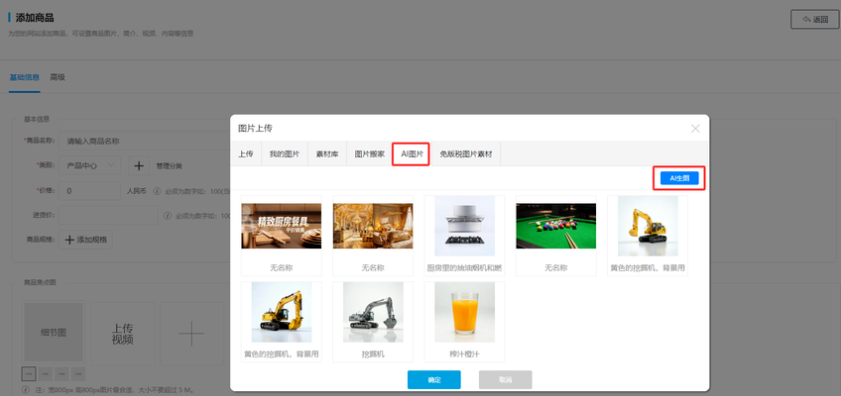Click the 细节图 placeholder box
The height and width of the screenshot is (396, 841).
click(53, 333)
